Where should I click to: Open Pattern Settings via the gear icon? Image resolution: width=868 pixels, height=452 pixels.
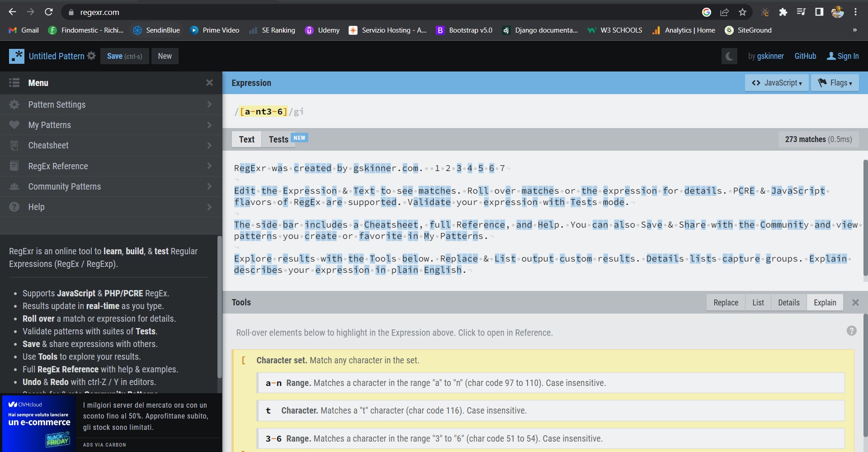[14, 105]
